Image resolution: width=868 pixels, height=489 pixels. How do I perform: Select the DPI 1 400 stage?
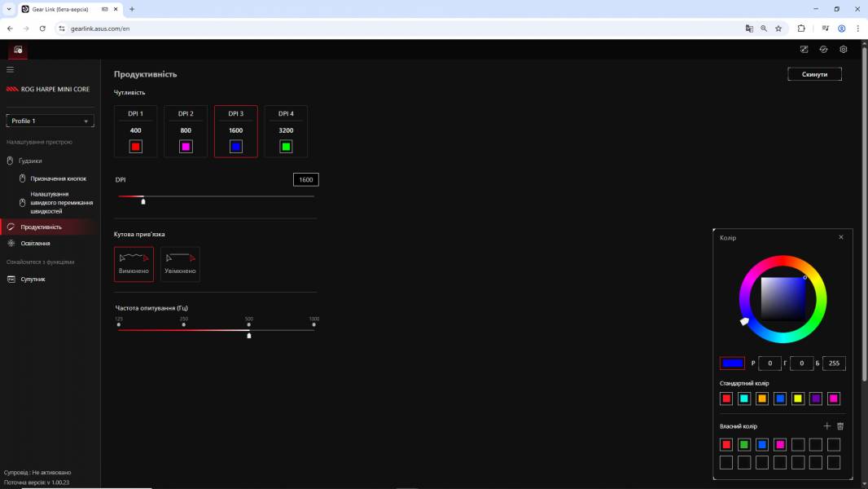click(135, 130)
